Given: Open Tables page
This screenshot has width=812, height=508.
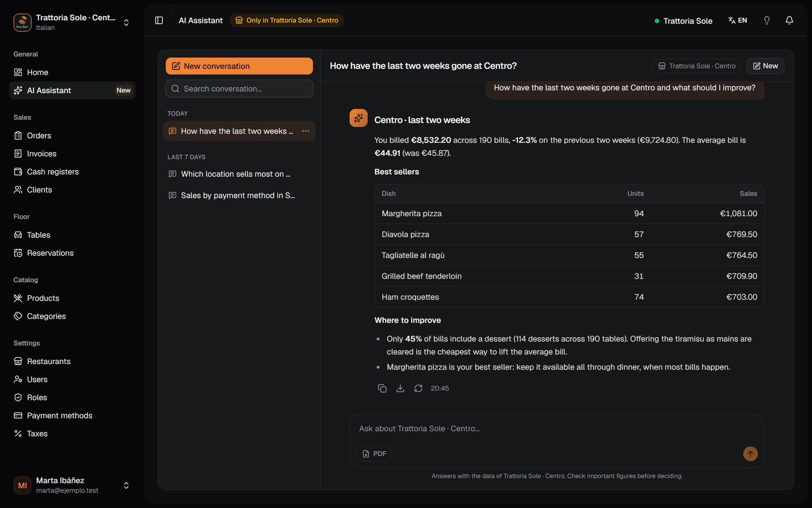Looking at the screenshot, I should pos(72,235).
